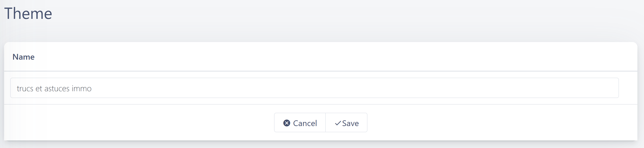Click the 'Save' text label

coord(351,123)
